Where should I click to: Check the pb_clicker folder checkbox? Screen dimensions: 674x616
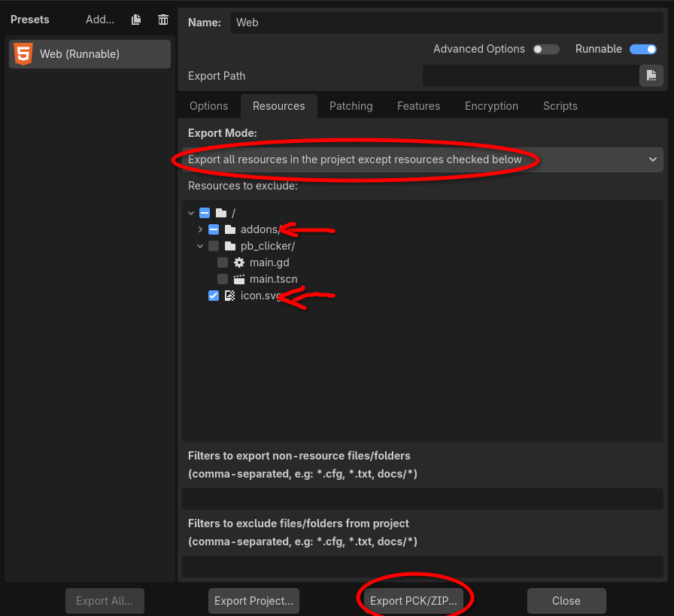[214, 246]
